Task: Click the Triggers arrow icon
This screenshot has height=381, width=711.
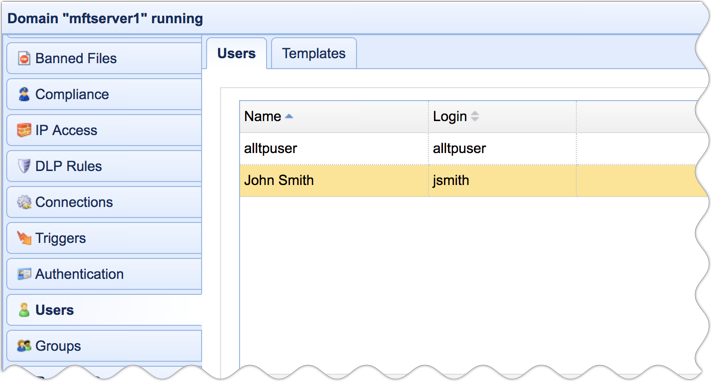Action: tap(24, 238)
